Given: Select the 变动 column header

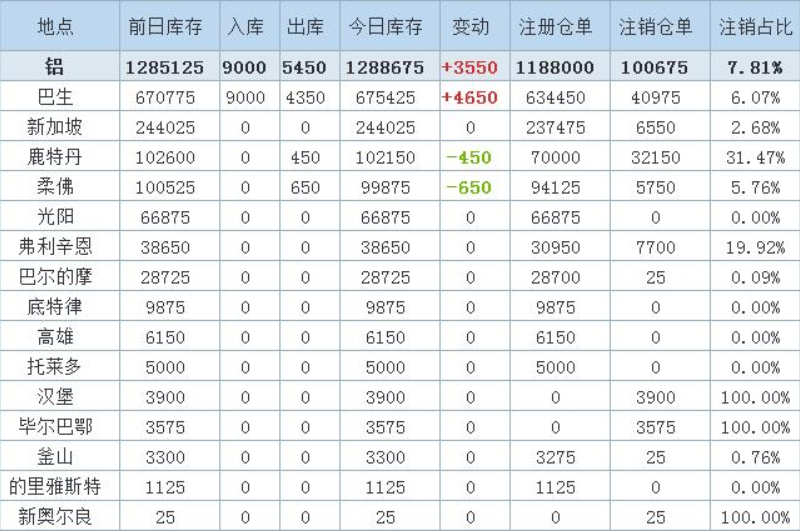Looking at the screenshot, I should point(471,27).
